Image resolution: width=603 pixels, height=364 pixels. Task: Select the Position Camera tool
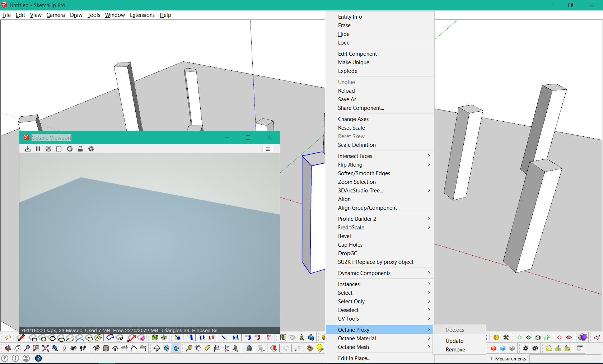coord(64,348)
